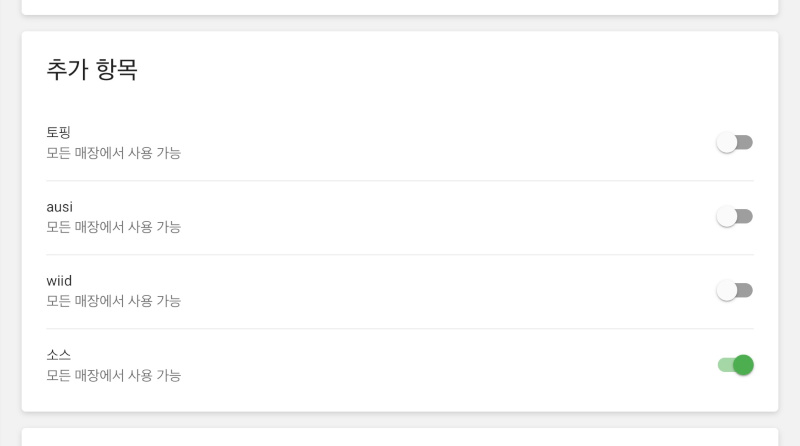Viewport: 800px width, 446px height.
Task: Click the 추가 항목 section heading
Action: [x=92, y=69]
